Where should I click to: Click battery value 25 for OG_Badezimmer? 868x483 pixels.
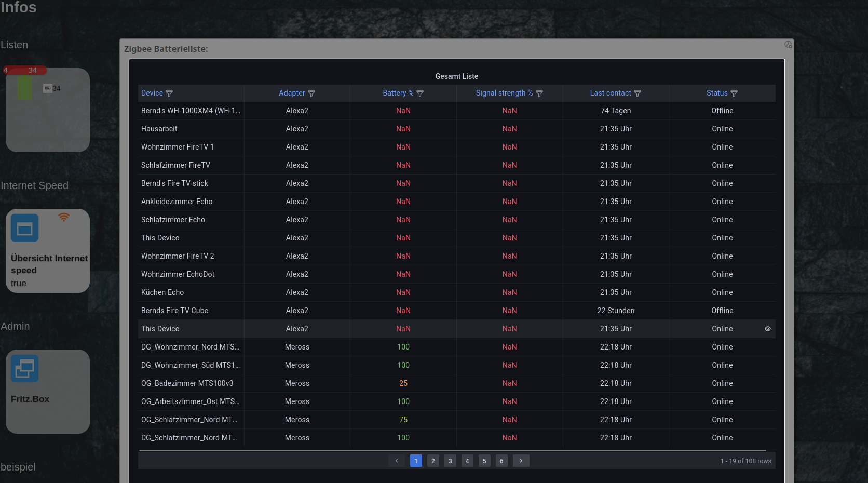(x=403, y=383)
